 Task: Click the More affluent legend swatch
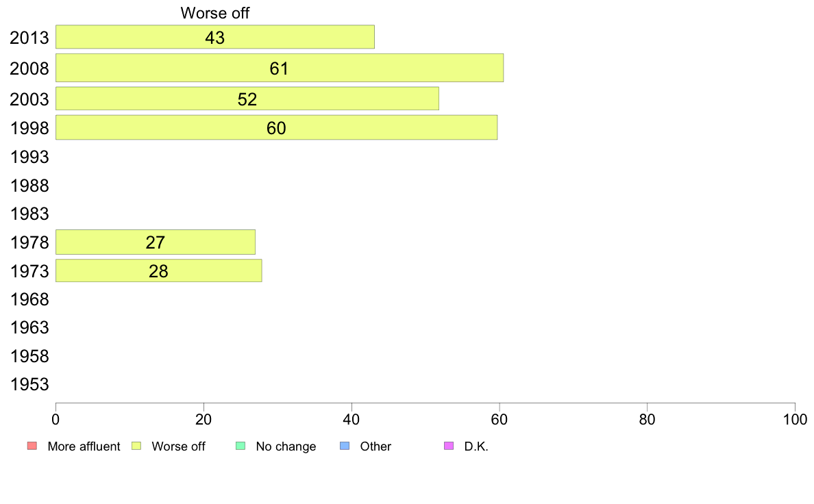tap(32, 446)
